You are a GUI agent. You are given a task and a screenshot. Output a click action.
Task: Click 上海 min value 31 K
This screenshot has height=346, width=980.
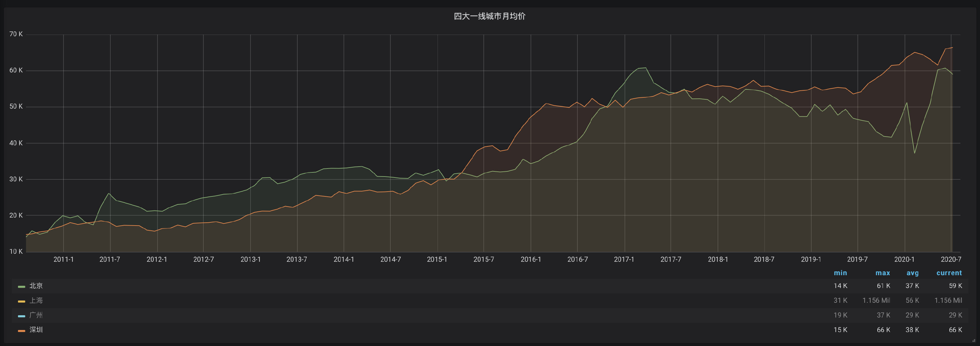(840, 301)
